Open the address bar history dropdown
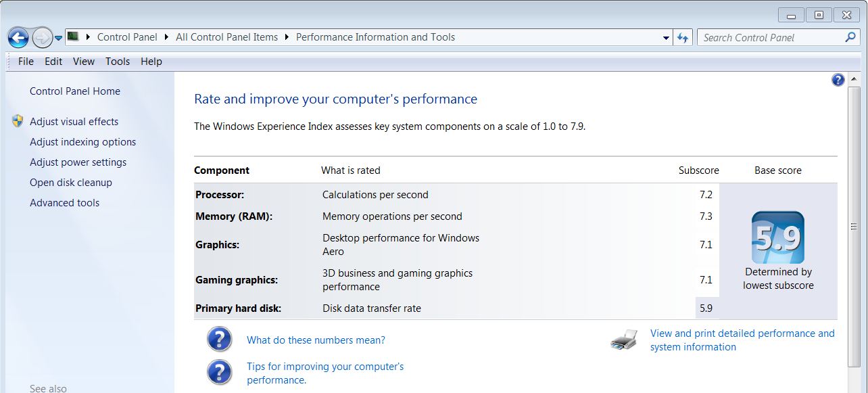The height and width of the screenshot is (393, 868). (x=667, y=38)
